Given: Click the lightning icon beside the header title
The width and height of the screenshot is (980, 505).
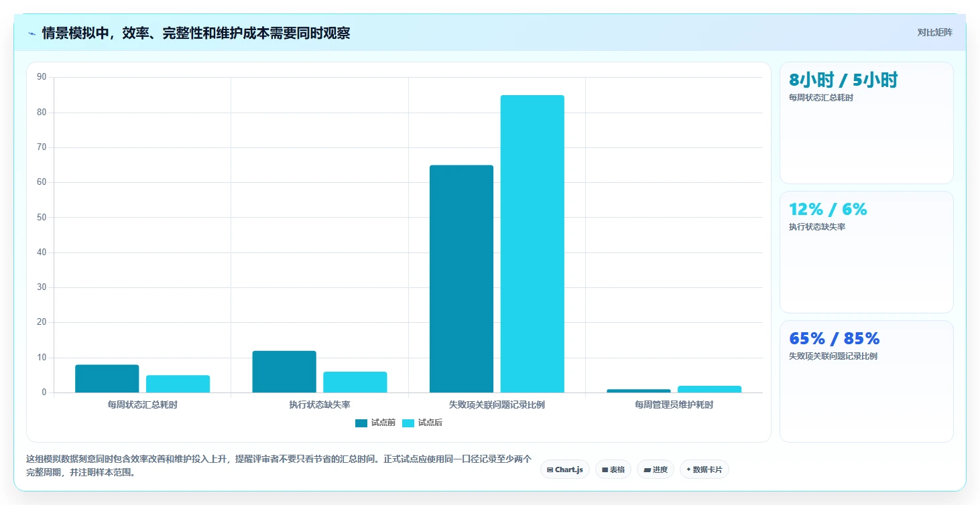Looking at the screenshot, I should (32, 33).
